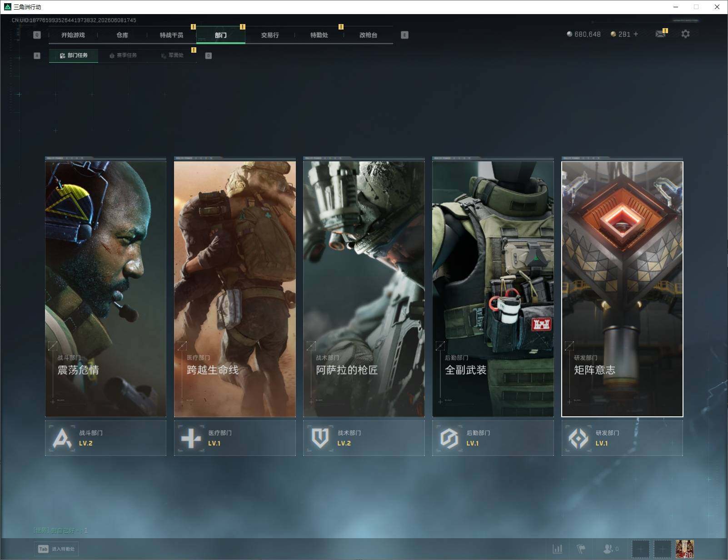
Task: Click the Q previous-tab key icon
Action: pos(37,35)
